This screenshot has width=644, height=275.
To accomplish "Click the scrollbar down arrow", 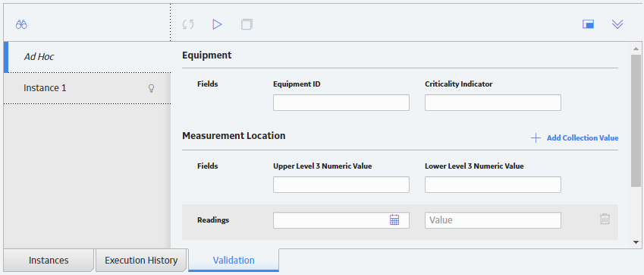I will pos(636,242).
